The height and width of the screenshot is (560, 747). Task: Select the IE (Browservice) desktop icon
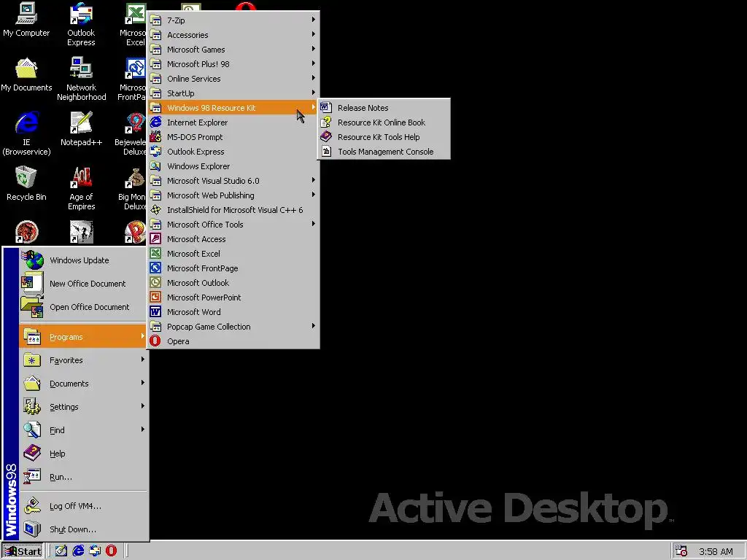[26, 133]
